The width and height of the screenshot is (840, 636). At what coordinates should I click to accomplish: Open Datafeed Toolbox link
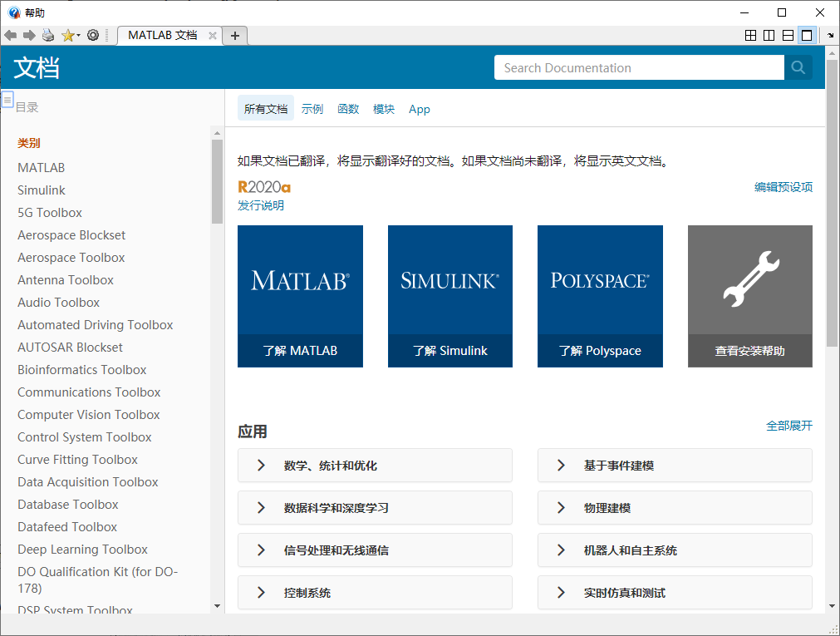[67, 527]
